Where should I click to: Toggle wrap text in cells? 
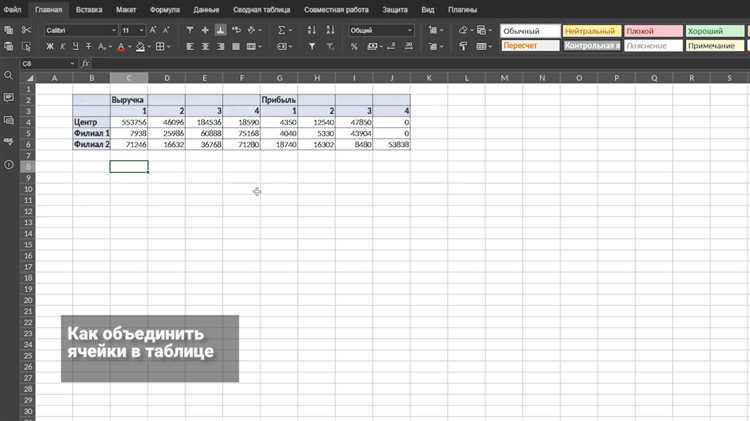(x=236, y=30)
